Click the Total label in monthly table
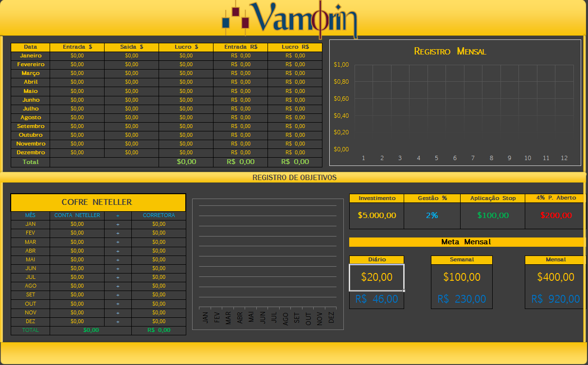588x365 pixels. coord(31,162)
